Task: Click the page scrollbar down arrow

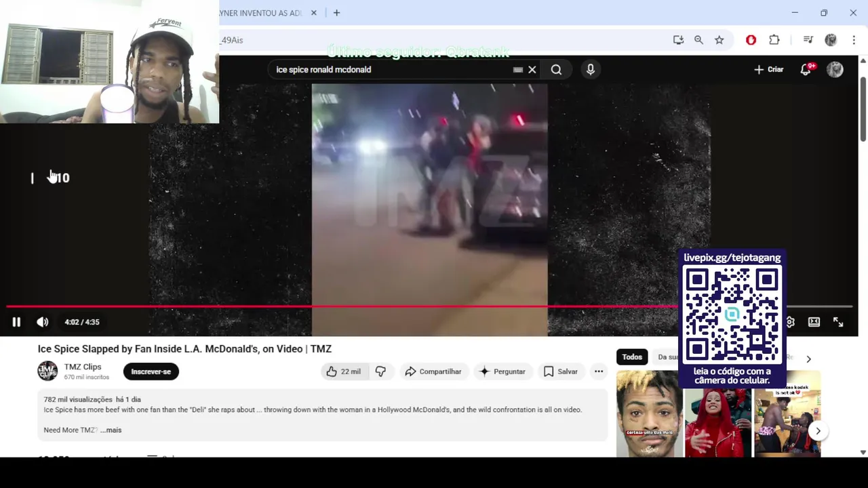Action: point(863,452)
